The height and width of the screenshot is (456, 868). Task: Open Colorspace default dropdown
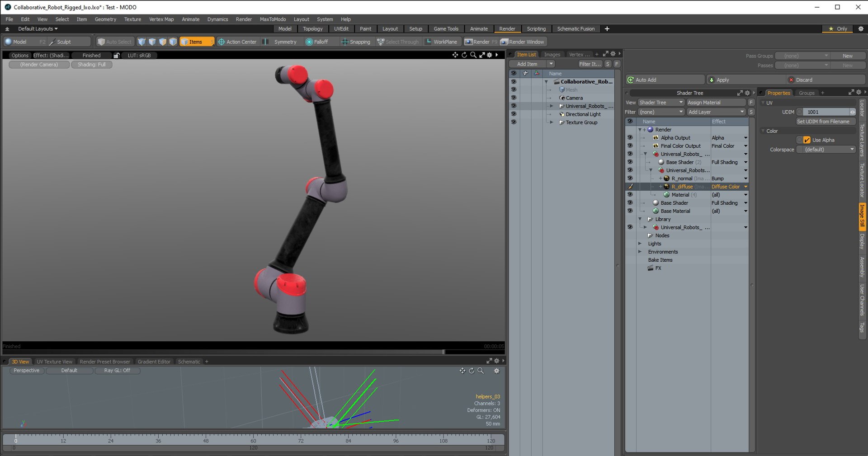pos(826,149)
